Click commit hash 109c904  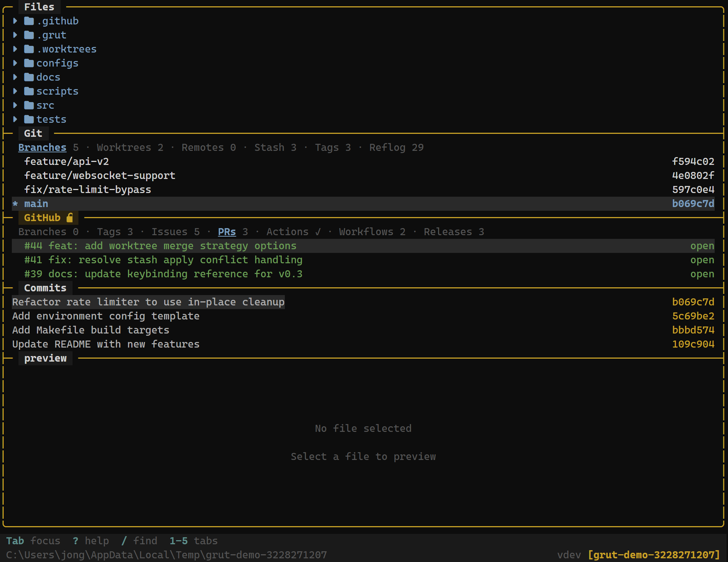693,344
